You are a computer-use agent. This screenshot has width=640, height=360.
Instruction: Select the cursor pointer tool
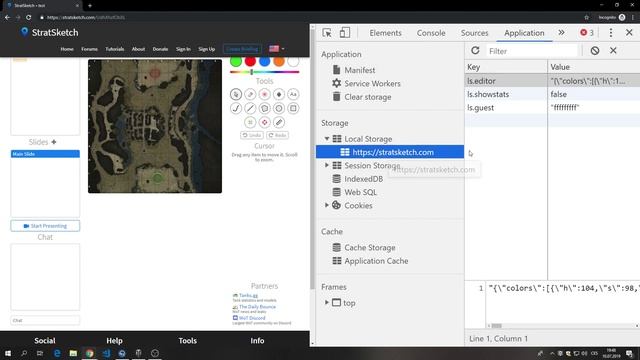236,94
